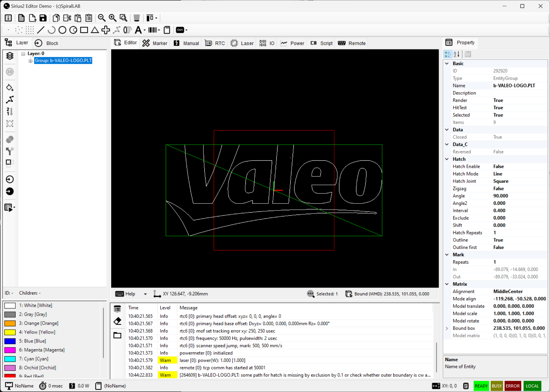Switch to the Manual tab
Screen dimensions: 550x392
(186, 43)
